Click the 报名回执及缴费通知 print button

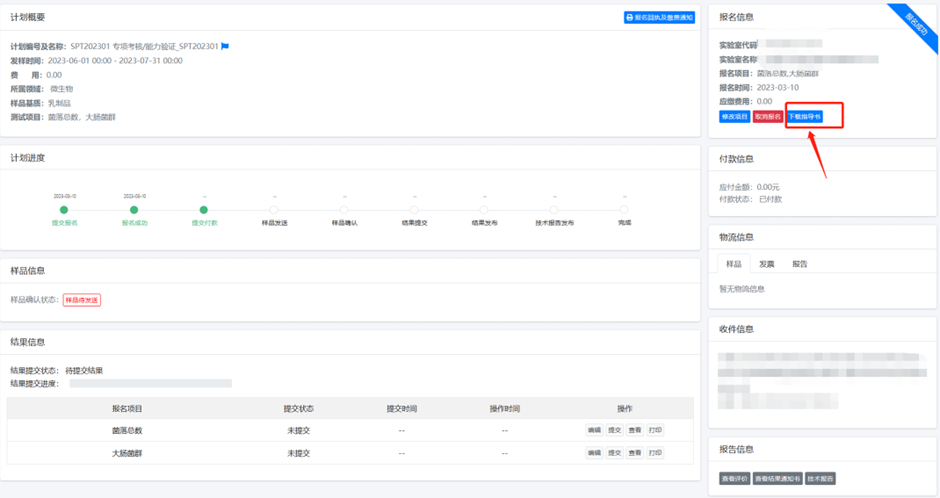pos(658,17)
